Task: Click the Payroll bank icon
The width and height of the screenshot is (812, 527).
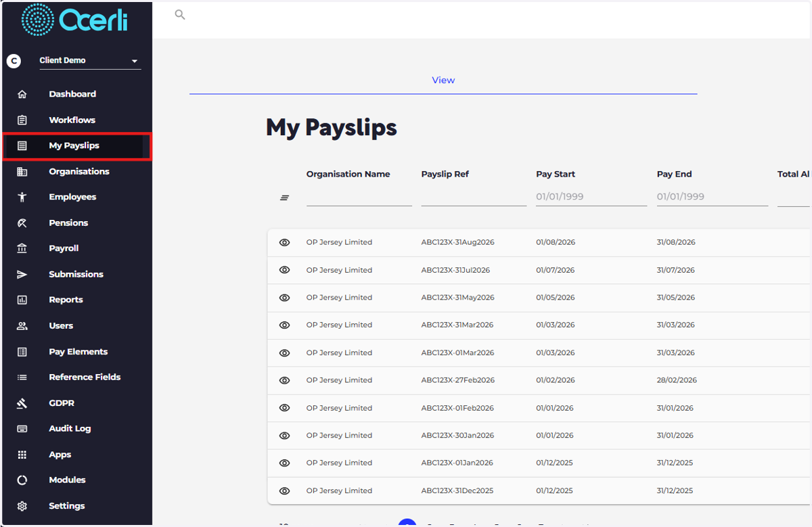Action: [x=22, y=248]
